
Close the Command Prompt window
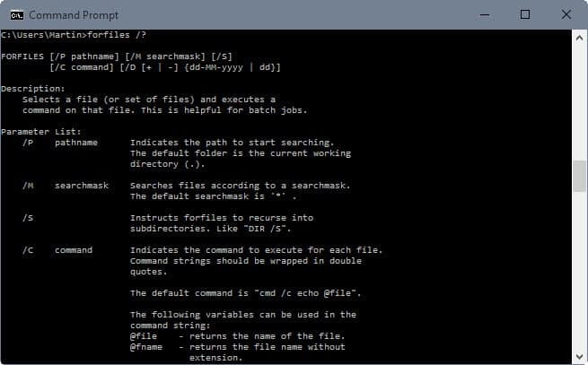(x=566, y=15)
